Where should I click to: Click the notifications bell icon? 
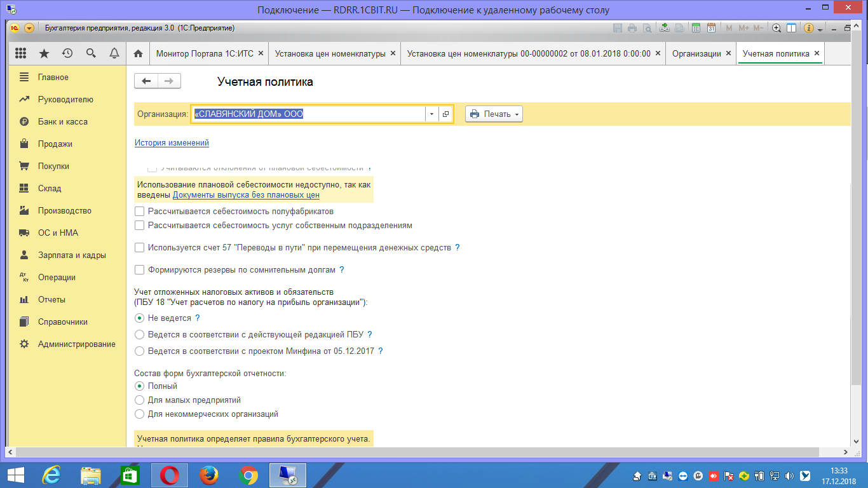[x=114, y=53]
